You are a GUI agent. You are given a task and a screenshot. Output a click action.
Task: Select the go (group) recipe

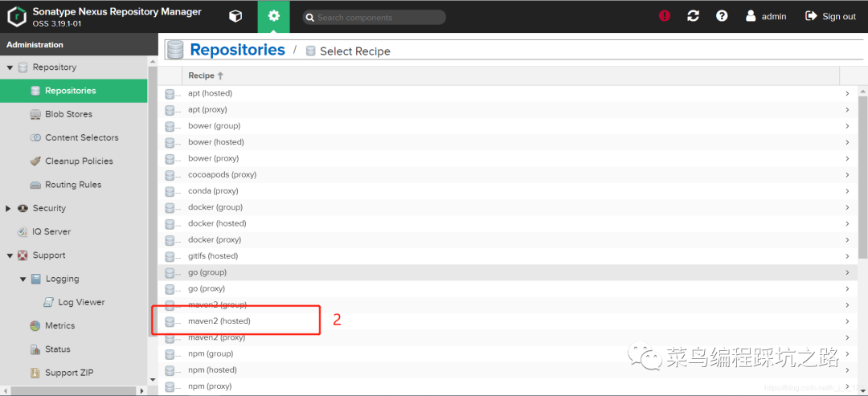[508, 272]
